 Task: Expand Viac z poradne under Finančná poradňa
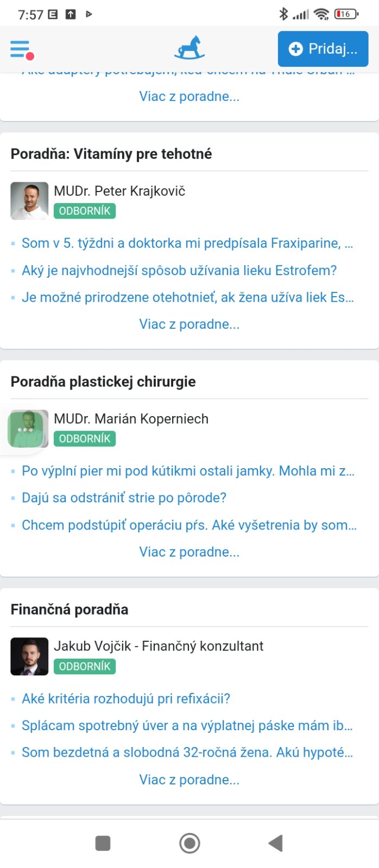[x=189, y=780]
